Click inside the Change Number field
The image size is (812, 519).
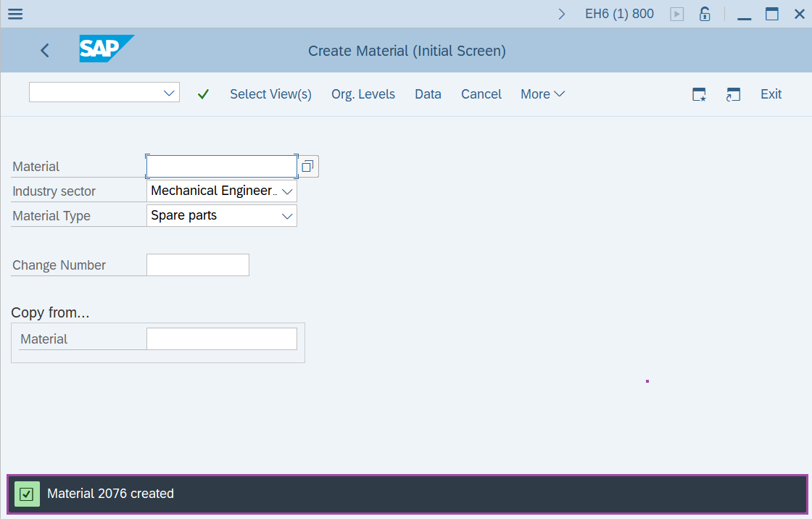197,265
